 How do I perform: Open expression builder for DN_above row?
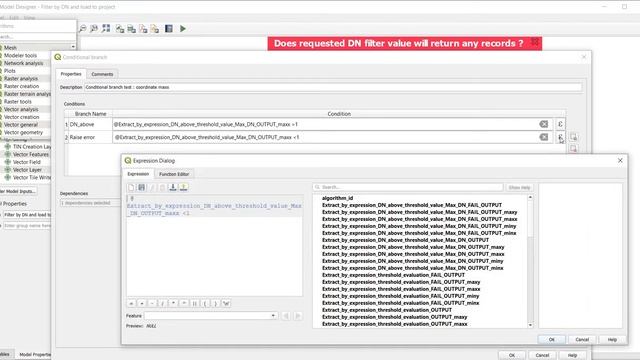560,124
